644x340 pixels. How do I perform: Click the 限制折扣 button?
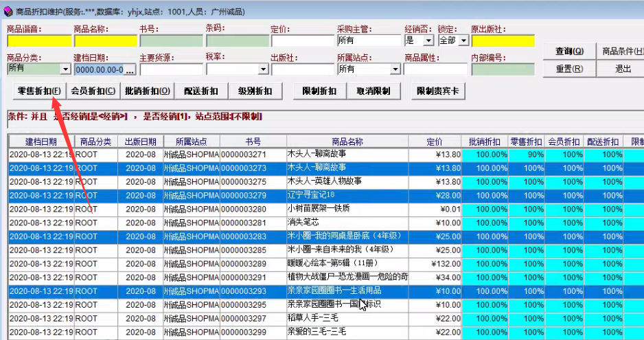coord(319,91)
